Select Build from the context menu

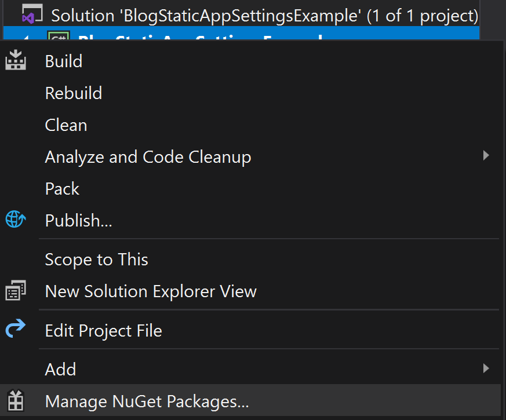pyautogui.click(x=63, y=60)
